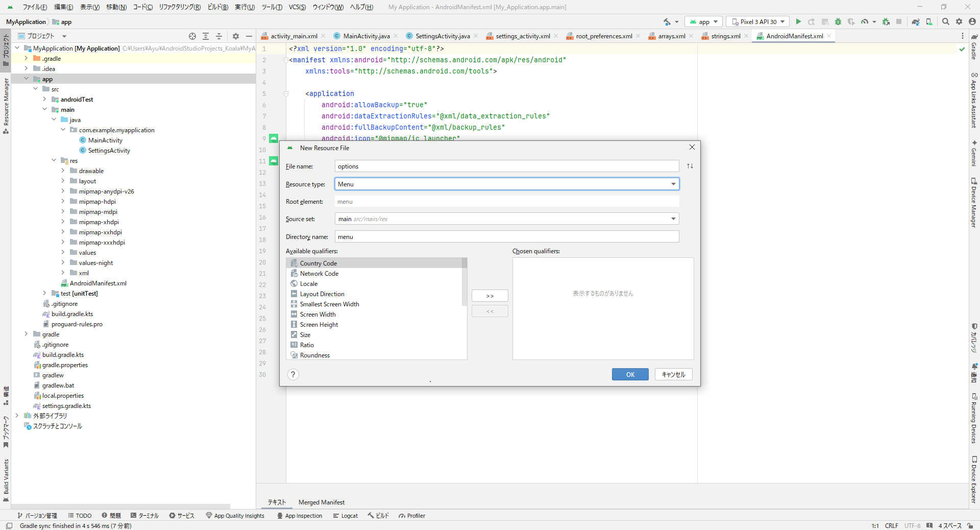Run the app with green play icon
Image resolution: width=980 pixels, height=530 pixels.
pyautogui.click(x=798, y=21)
